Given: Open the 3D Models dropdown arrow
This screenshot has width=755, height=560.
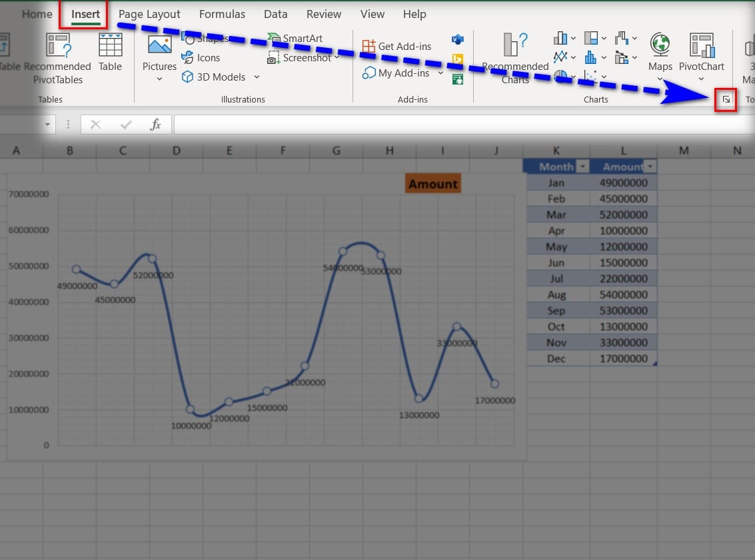Looking at the screenshot, I should pyautogui.click(x=257, y=77).
